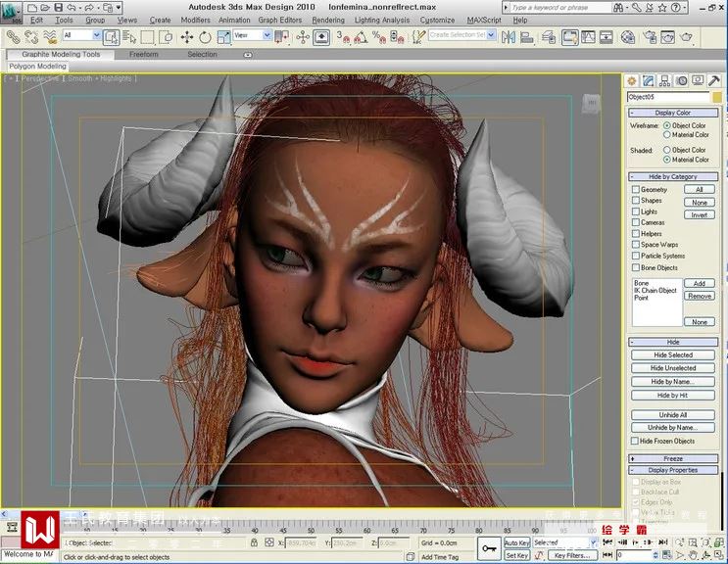The height and width of the screenshot is (564, 728).
Task: Open the Graph Editors menu
Action: click(280, 20)
